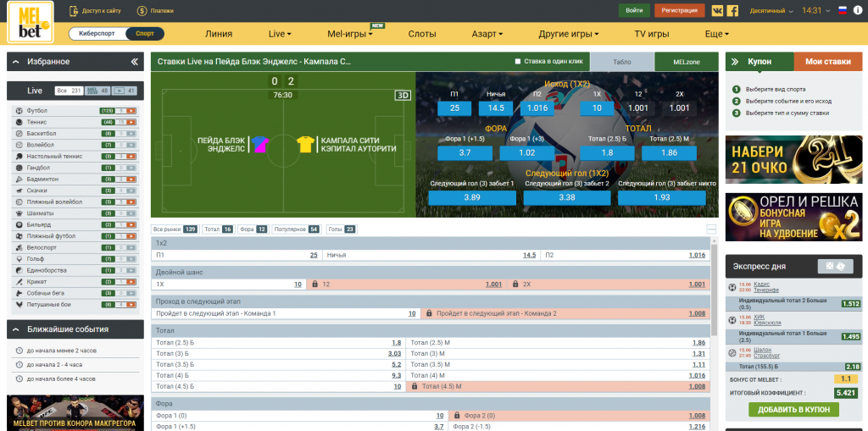This screenshot has width=868, height=431.
Task: Click the clock icon for 'до начала менее 2 часов'
Action: tap(19, 351)
